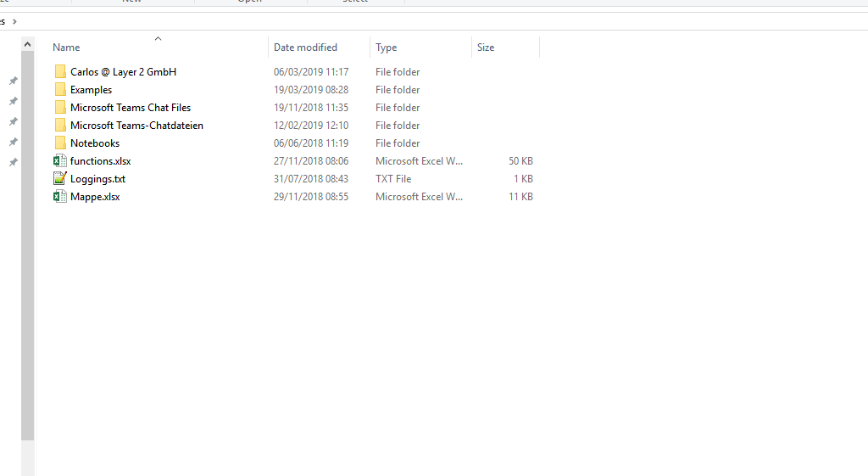Select the Microsoft Teams-Chatdateien folder icon

[x=60, y=126]
